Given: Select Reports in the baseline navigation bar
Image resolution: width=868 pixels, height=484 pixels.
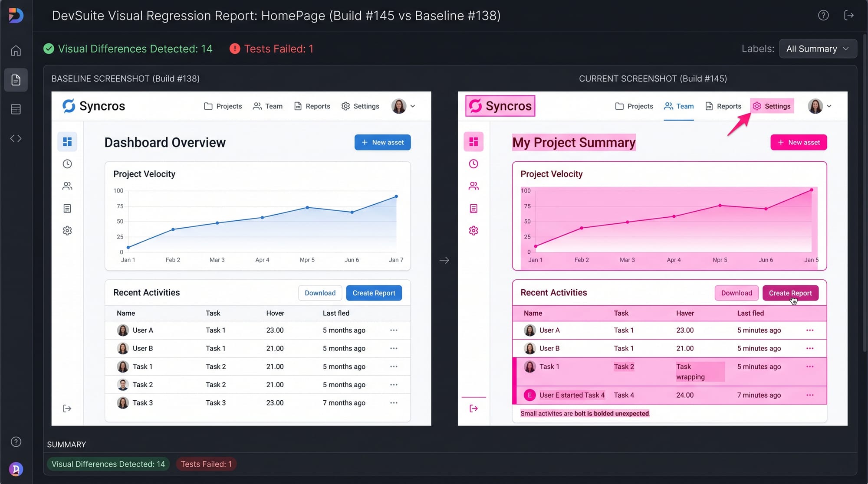Looking at the screenshot, I should coord(312,106).
